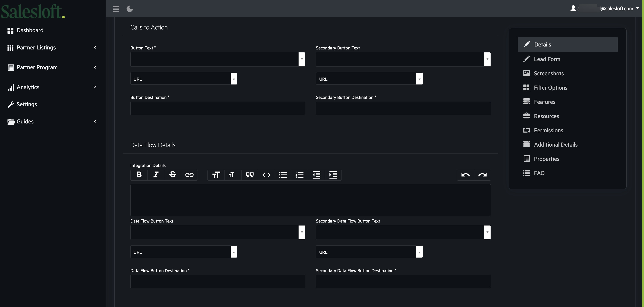Create a bulleted list in editor

coord(283,175)
